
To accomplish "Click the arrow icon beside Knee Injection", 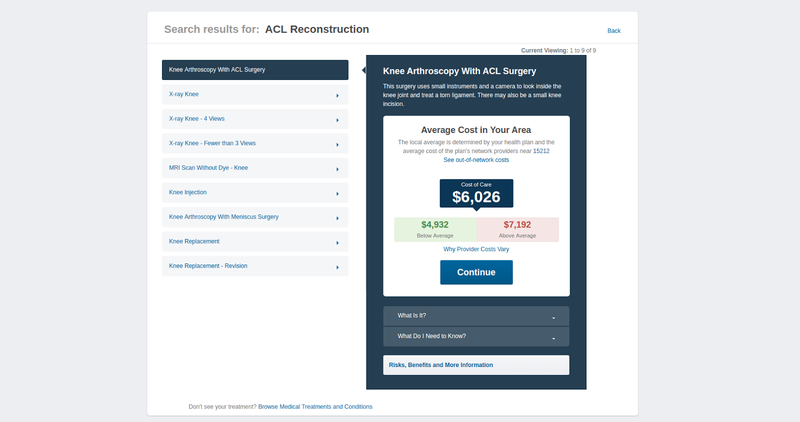I will tap(337, 193).
